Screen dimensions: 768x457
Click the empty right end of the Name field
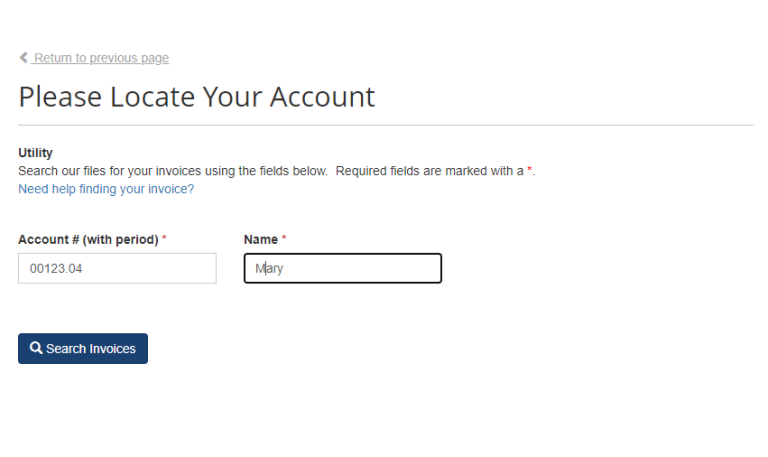tap(410, 268)
